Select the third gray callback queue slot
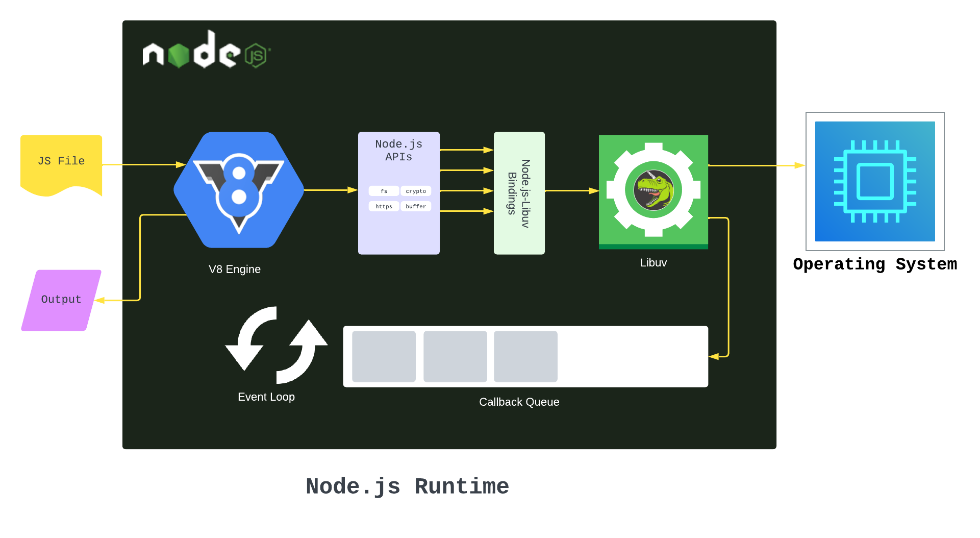980x538 pixels. (525, 356)
